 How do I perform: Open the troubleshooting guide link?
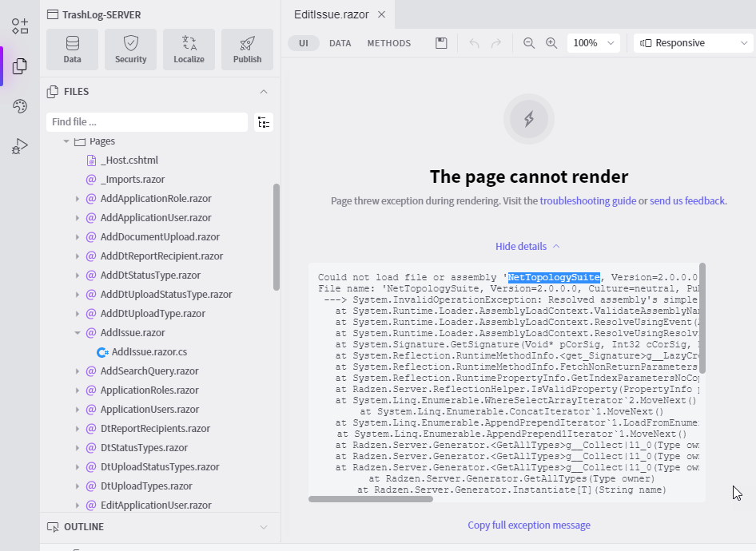[587, 201]
